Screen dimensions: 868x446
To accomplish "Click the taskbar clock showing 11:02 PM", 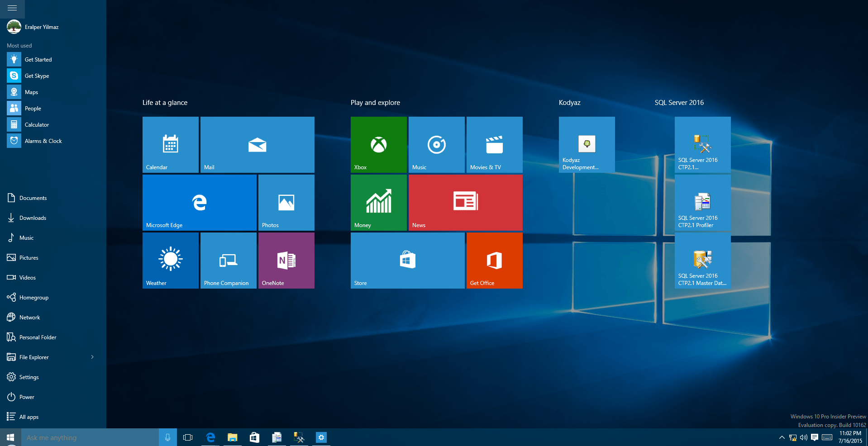I will [x=850, y=437].
